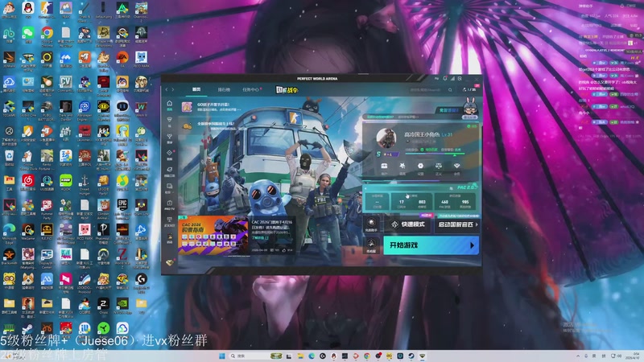The image size is (644, 362).
Task: Open the CAC 2026 news thumbnail
Action: point(213,235)
